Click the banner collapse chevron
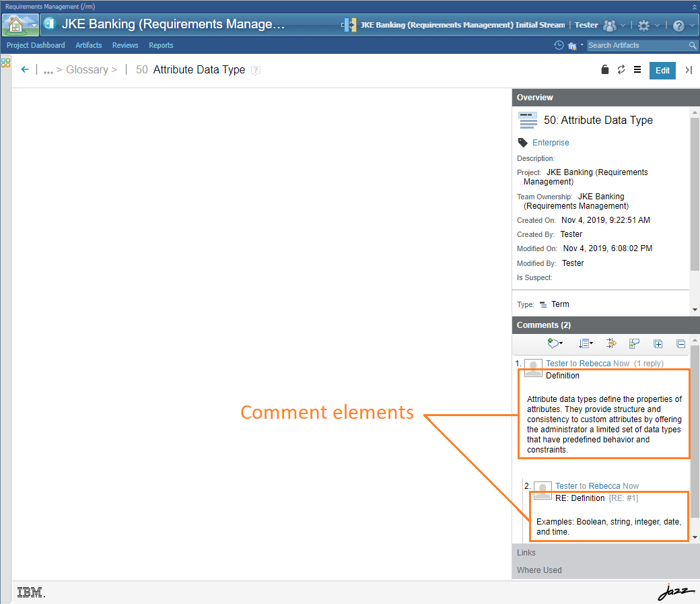Image resolution: width=700 pixels, height=604 pixels. 694,7
